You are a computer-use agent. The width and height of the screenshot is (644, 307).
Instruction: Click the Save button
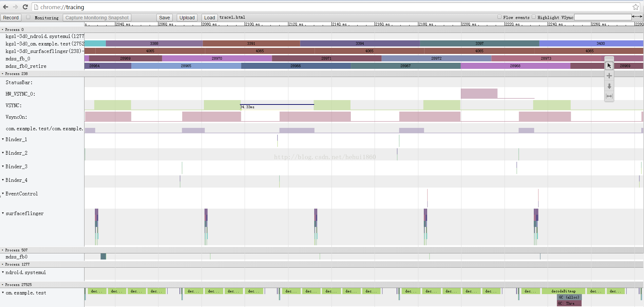coord(165,18)
